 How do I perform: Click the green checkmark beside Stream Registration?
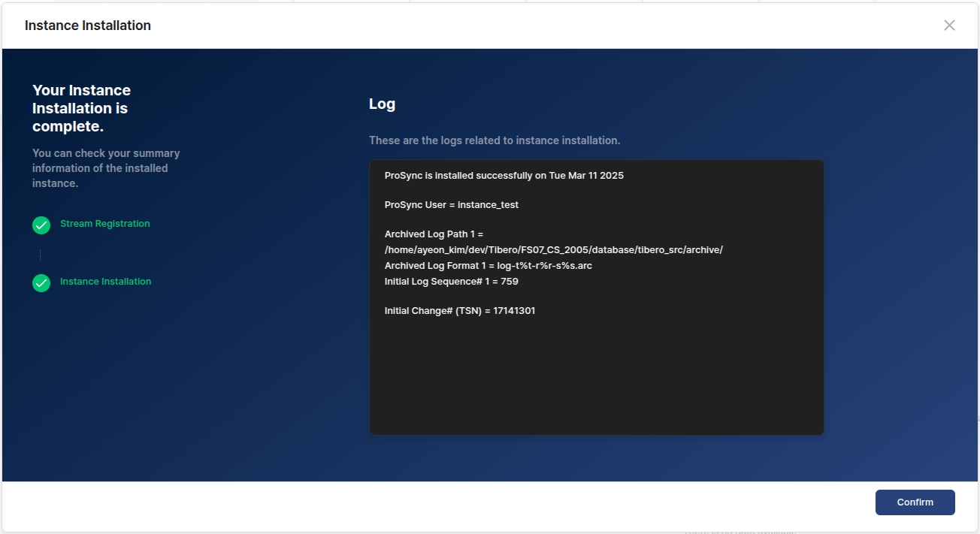click(x=41, y=225)
